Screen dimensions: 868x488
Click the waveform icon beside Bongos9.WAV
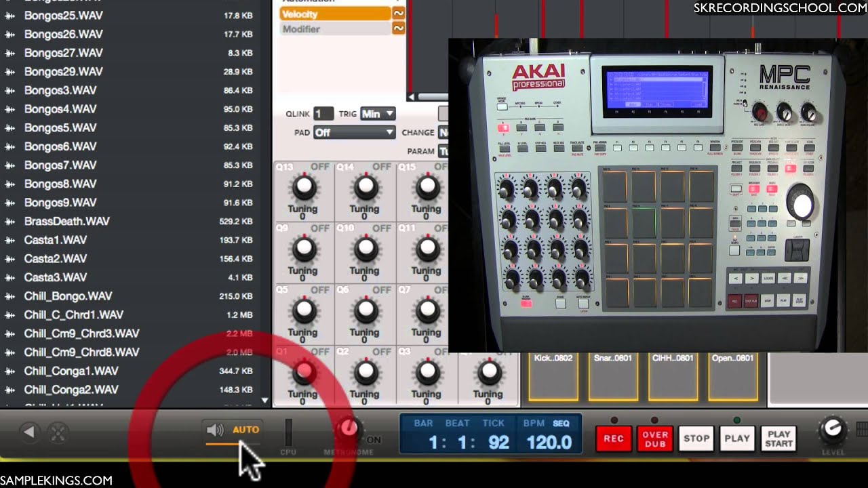pos(9,203)
